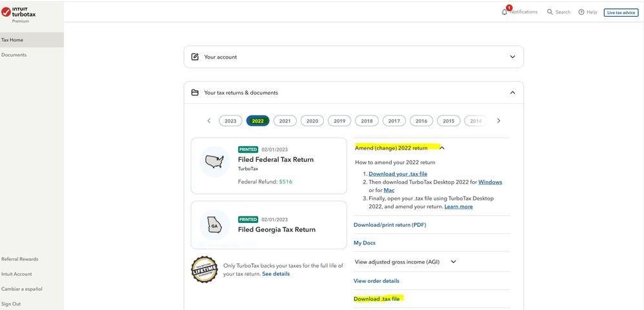This screenshot has width=644, height=310.
Task: Click the Intuit TurboTax logo
Action: (x=19, y=12)
